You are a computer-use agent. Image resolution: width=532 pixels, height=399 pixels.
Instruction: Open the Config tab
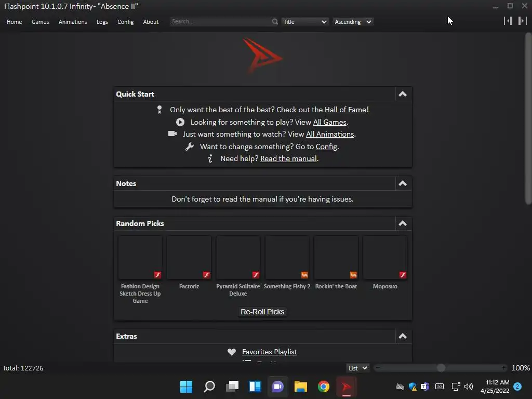(126, 22)
